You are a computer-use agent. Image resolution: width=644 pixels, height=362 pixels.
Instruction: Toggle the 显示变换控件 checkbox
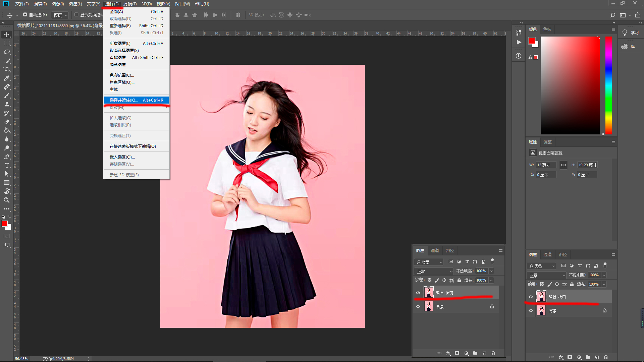click(x=76, y=15)
